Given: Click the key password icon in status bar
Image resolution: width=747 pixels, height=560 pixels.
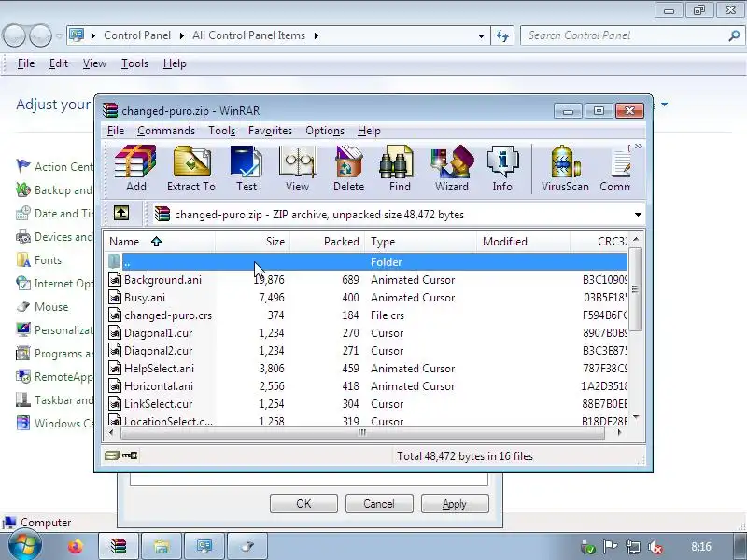Looking at the screenshot, I should tap(130, 455).
